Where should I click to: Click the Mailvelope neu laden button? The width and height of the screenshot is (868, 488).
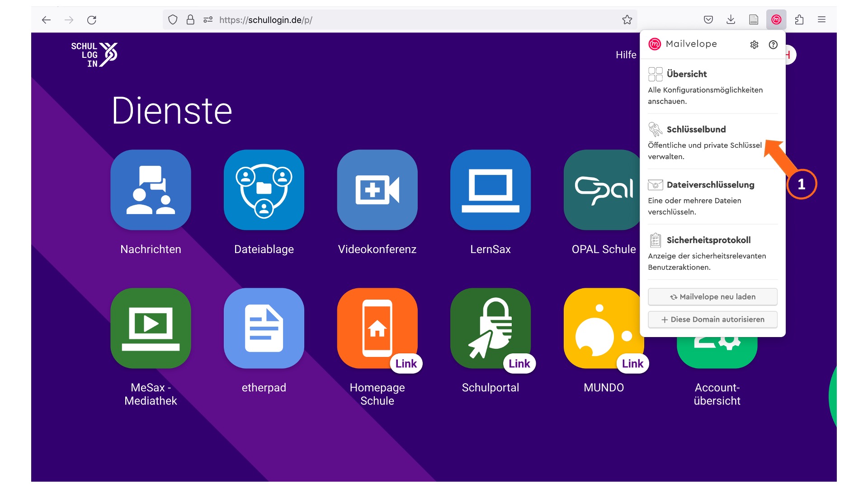(712, 297)
